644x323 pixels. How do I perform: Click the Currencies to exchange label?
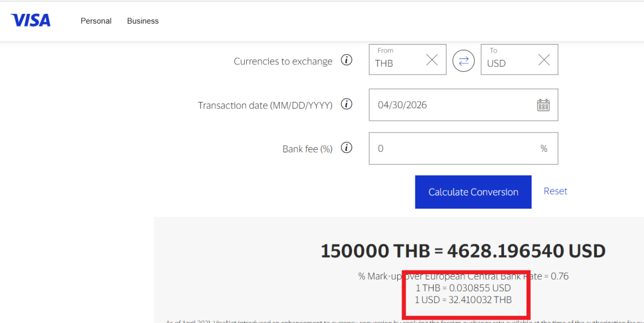tap(283, 61)
